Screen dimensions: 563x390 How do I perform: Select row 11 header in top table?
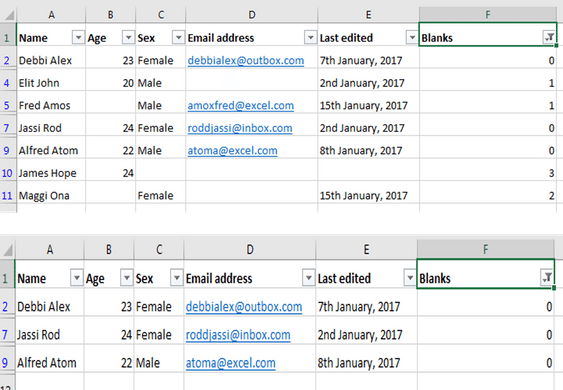click(7, 196)
